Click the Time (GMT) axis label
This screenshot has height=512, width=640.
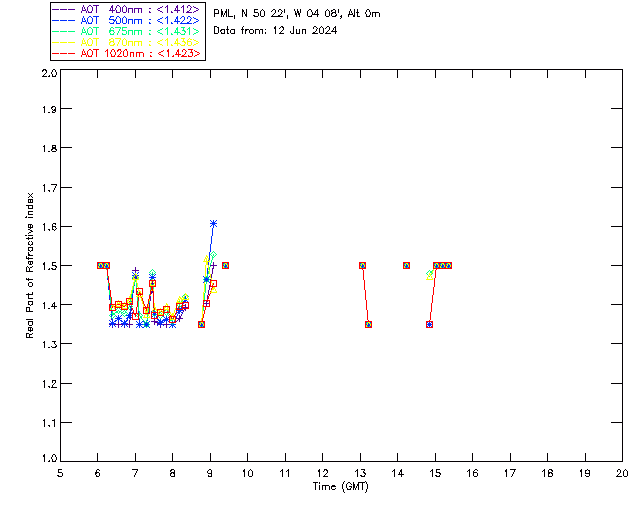pos(340,486)
